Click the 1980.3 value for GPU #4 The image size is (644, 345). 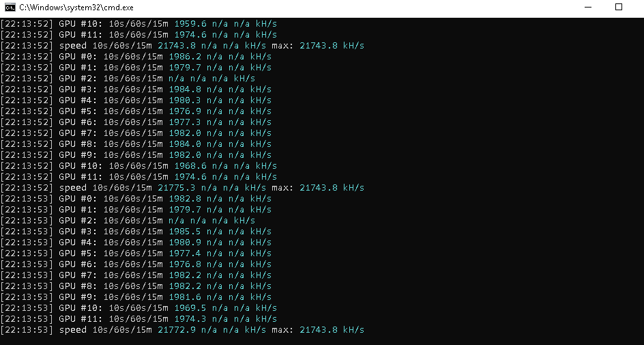tap(185, 100)
